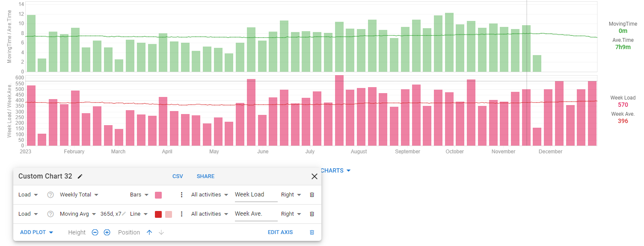This screenshot has height=246, width=644.
Task: Change the Bars plot type dropdown
Action: click(139, 195)
